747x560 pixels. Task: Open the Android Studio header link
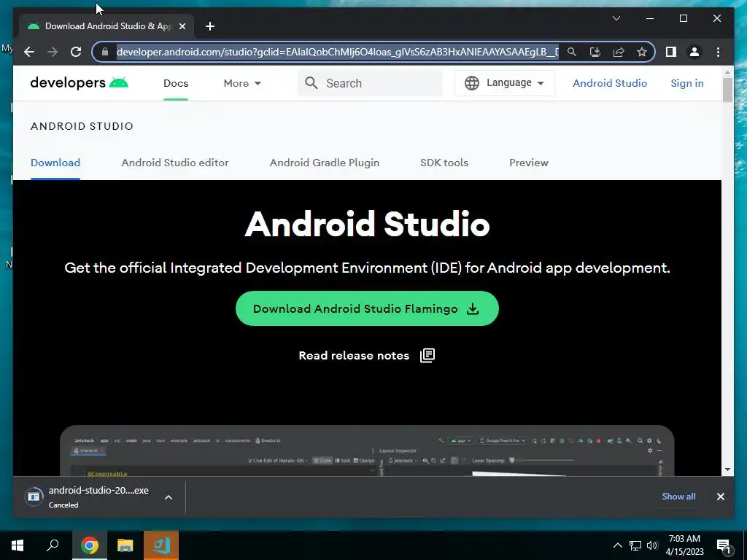609,83
